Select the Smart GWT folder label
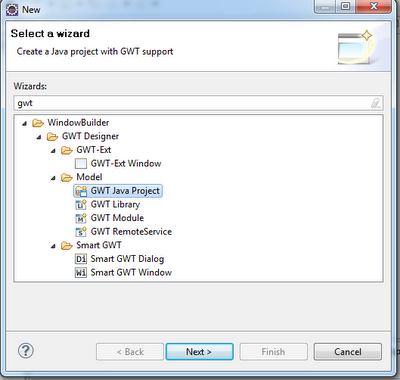The height and width of the screenshot is (380, 400). click(x=99, y=245)
